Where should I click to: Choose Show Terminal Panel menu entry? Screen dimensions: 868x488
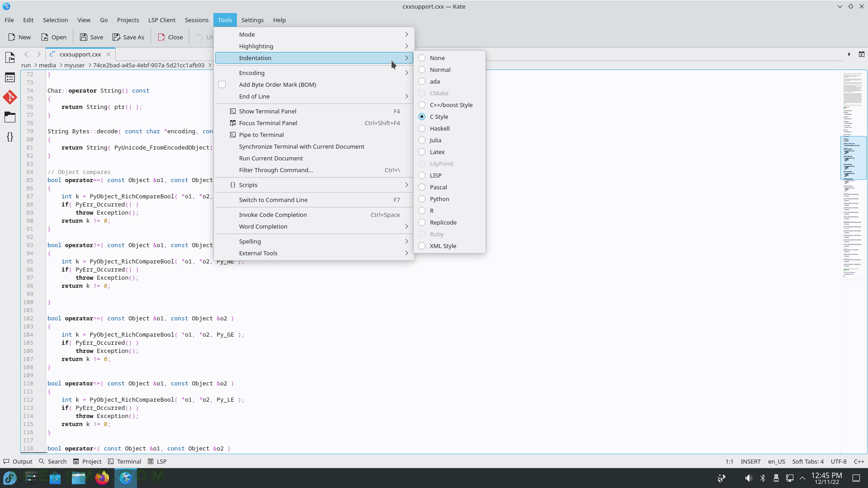(x=314, y=111)
